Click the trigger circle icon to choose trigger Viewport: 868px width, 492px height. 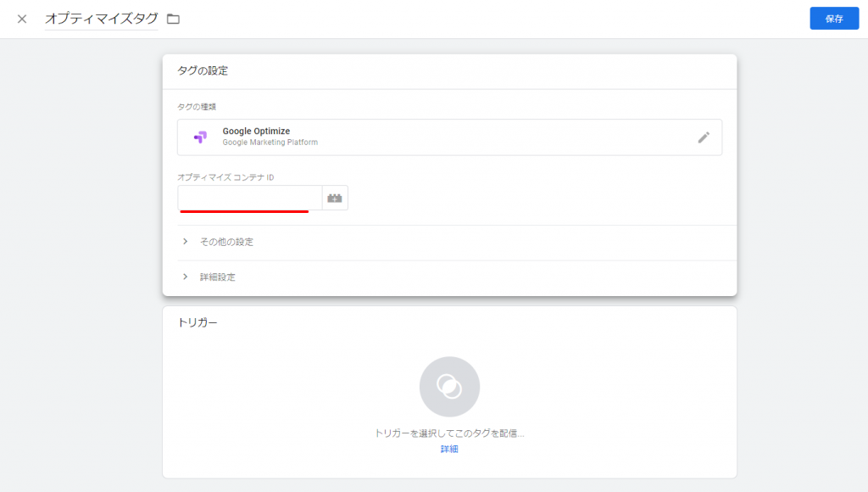tap(449, 387)
